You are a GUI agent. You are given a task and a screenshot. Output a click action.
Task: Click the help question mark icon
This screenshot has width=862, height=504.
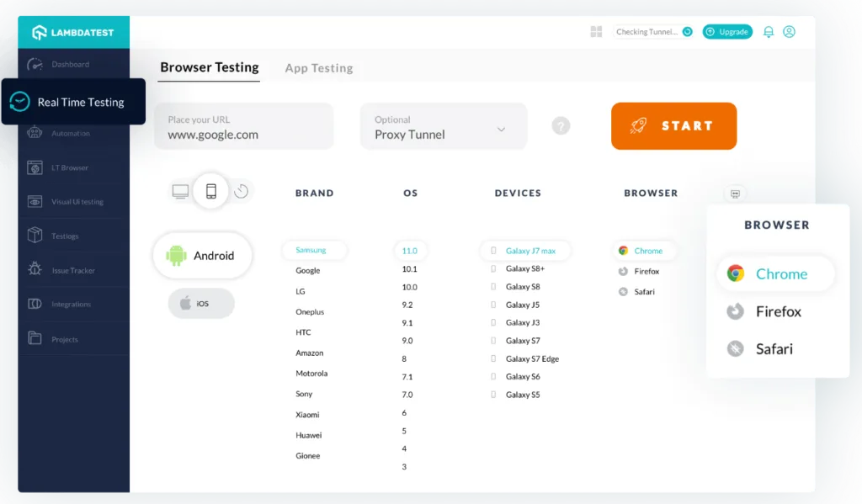tap(561, 126)
